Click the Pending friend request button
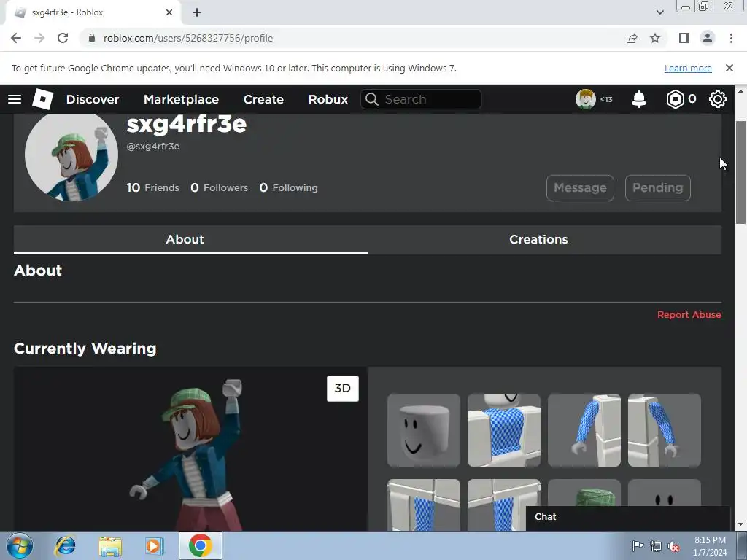747x560 pixels. pos(658,188)
